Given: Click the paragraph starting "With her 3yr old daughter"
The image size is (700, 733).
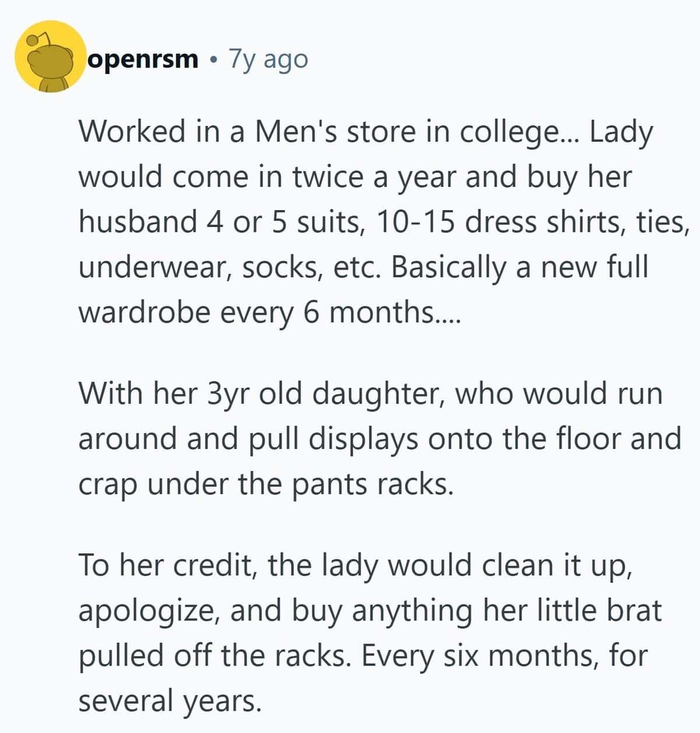Looking at the screenshot, I should (x=379, y=439).
